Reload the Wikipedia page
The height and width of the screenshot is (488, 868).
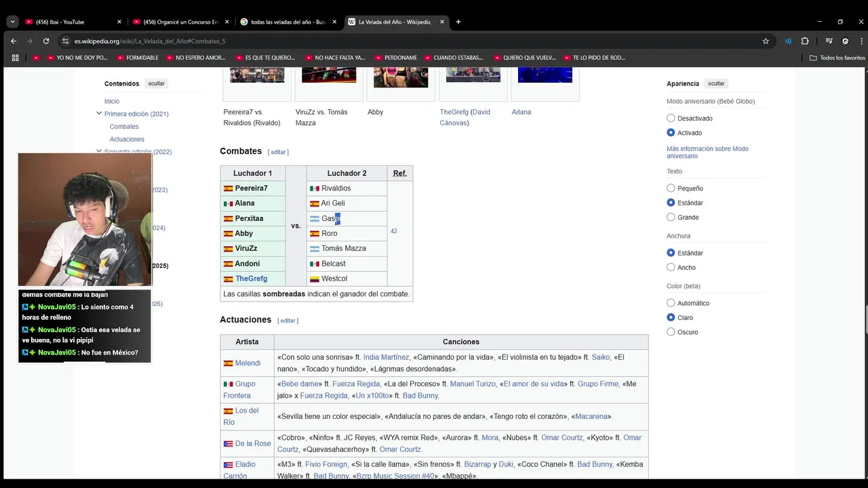click(46, 41)
